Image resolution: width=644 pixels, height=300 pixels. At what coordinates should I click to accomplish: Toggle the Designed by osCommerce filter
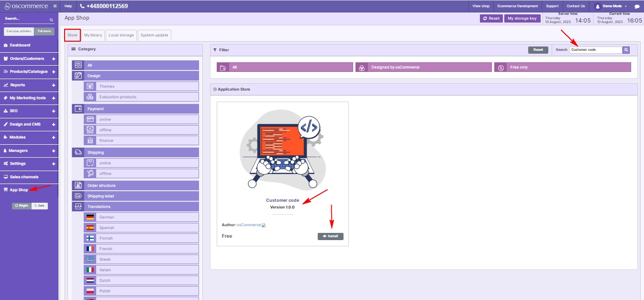(x=423, y=68)
